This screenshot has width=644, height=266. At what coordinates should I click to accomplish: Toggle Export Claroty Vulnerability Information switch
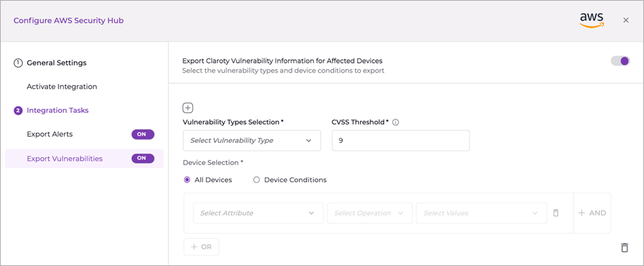tap(620, 61)
